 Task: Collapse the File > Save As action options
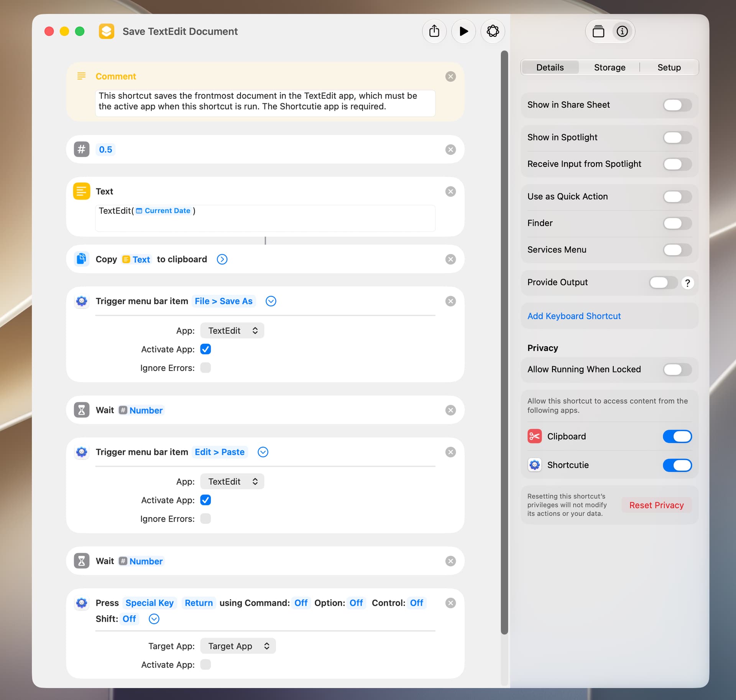click(271, 301)
